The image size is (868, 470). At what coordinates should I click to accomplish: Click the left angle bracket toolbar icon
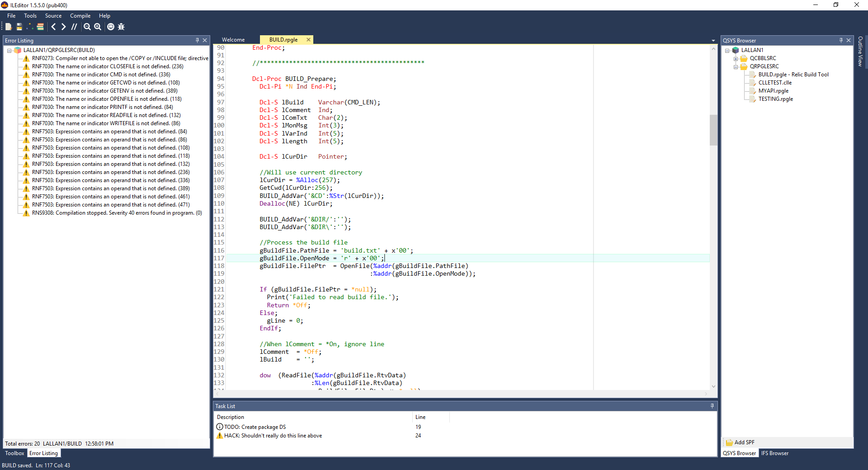tap(53, 27)
